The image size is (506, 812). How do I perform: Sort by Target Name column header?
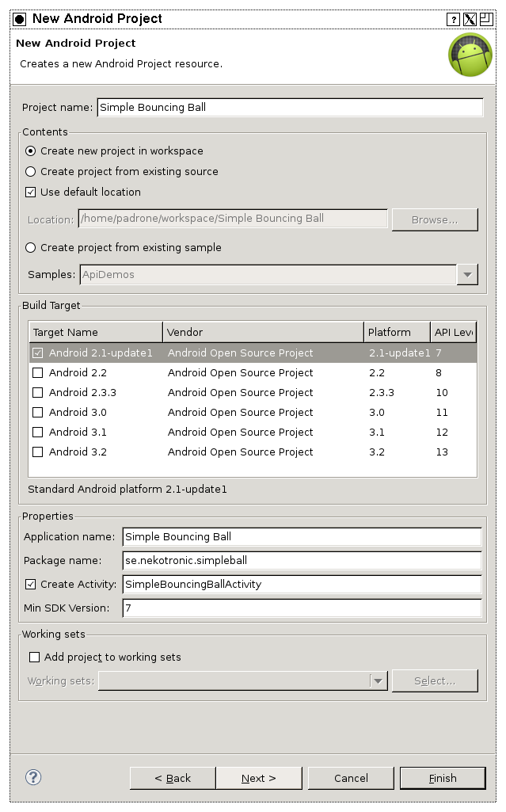tap(96, 333)
